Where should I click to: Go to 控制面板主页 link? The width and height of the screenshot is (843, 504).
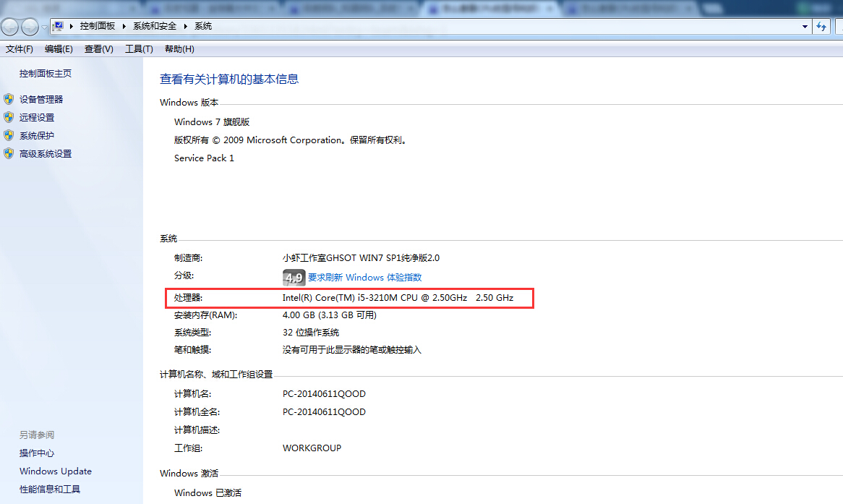click(46, 74)
